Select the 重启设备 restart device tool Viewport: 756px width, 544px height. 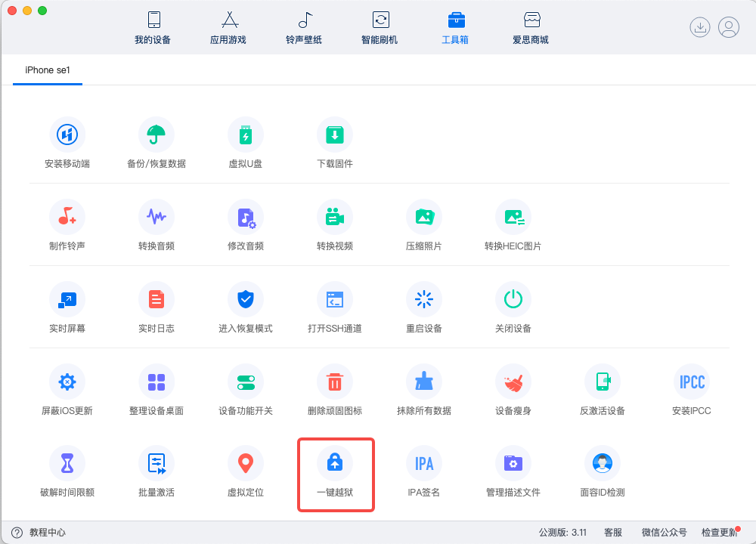pos(424,308)
